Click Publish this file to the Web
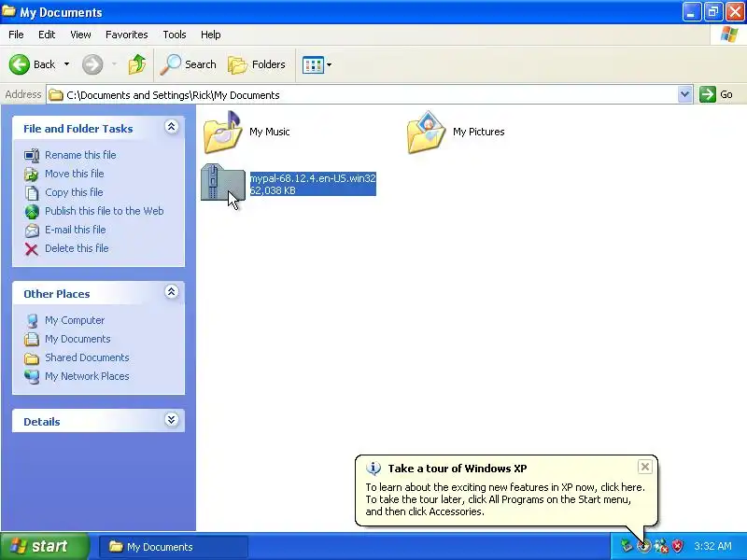Screen dimensions: 747x560 coord(105,211)
